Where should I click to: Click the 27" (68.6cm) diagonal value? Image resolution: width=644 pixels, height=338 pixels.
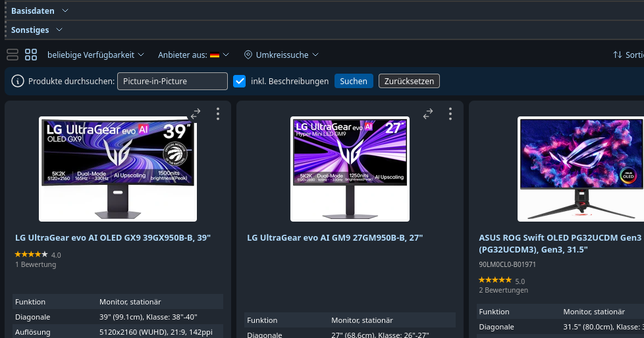(381, 335)
